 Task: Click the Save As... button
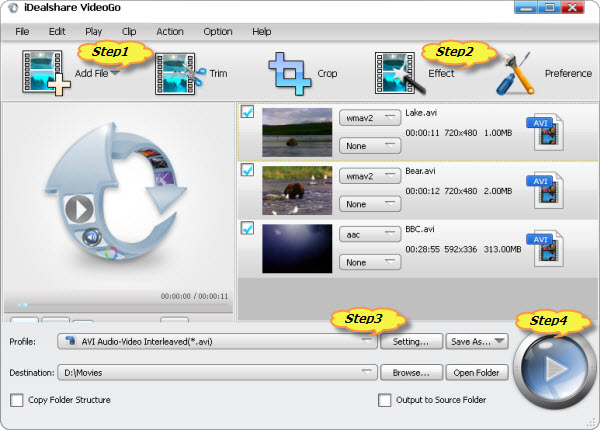[477, 341]
